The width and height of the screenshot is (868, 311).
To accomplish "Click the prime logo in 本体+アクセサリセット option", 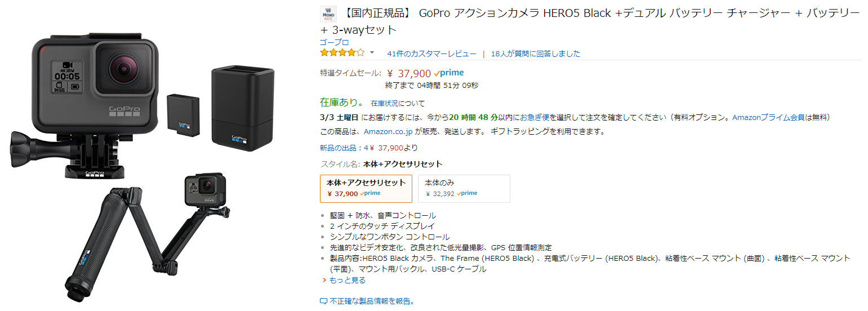I will [x=370, y=193].
